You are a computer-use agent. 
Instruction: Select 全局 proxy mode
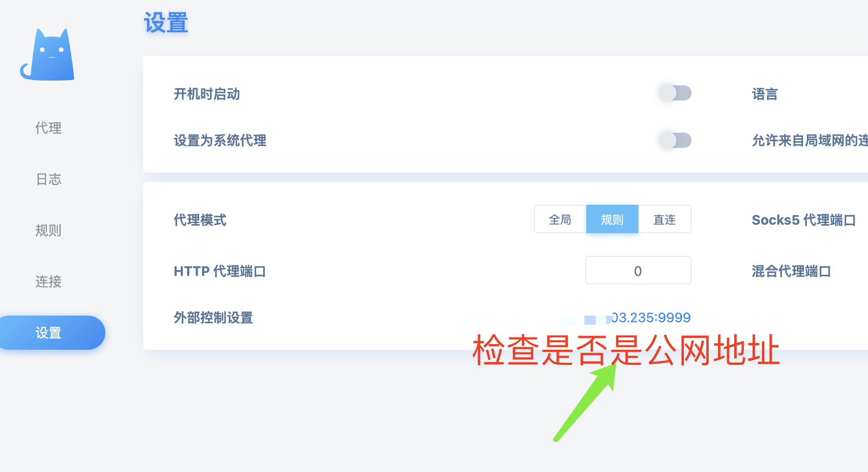(560, 219)
